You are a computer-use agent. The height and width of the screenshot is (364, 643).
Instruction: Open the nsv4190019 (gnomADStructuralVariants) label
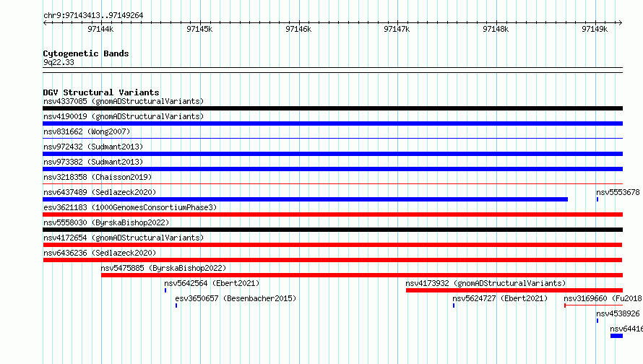pos(124,116)
